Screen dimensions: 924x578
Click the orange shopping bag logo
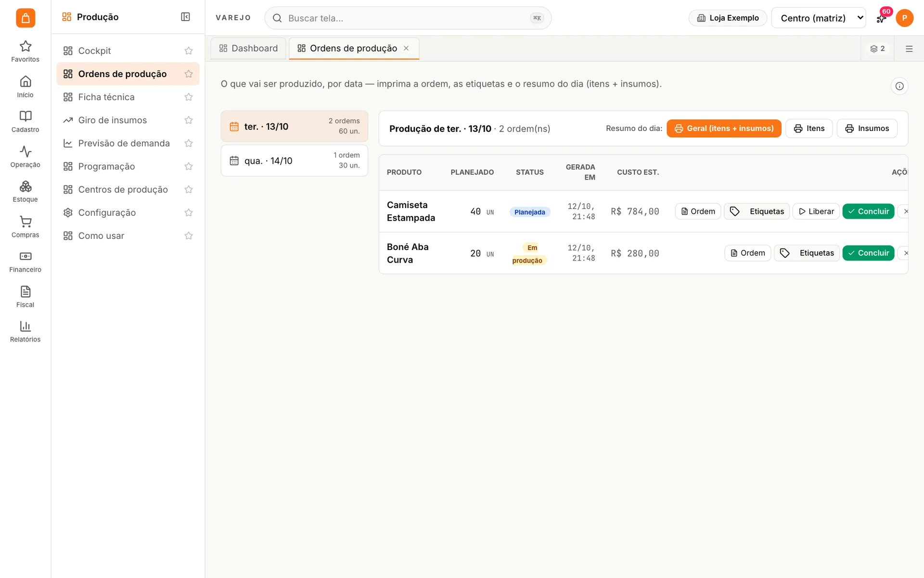point(26,18)
